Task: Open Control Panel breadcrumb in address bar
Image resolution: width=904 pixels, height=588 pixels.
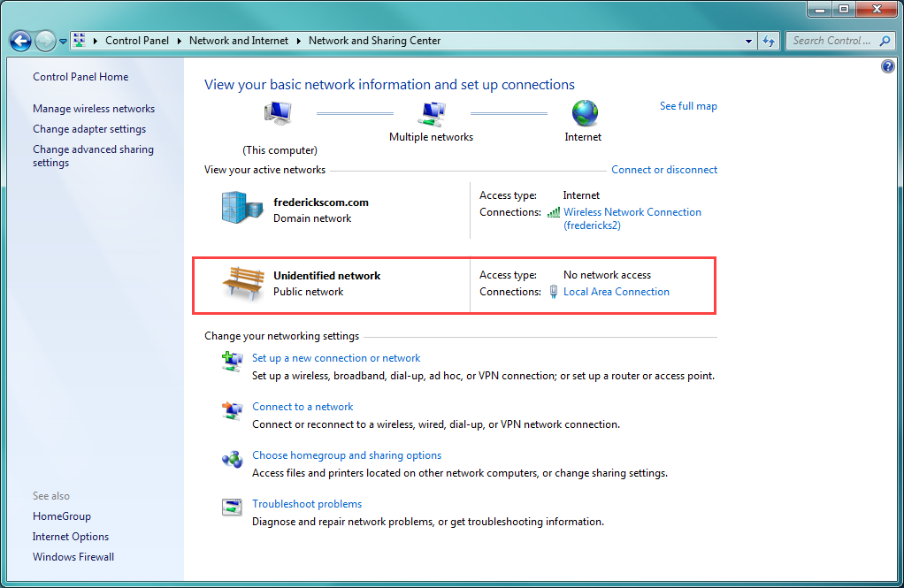Action: (136, 41)
